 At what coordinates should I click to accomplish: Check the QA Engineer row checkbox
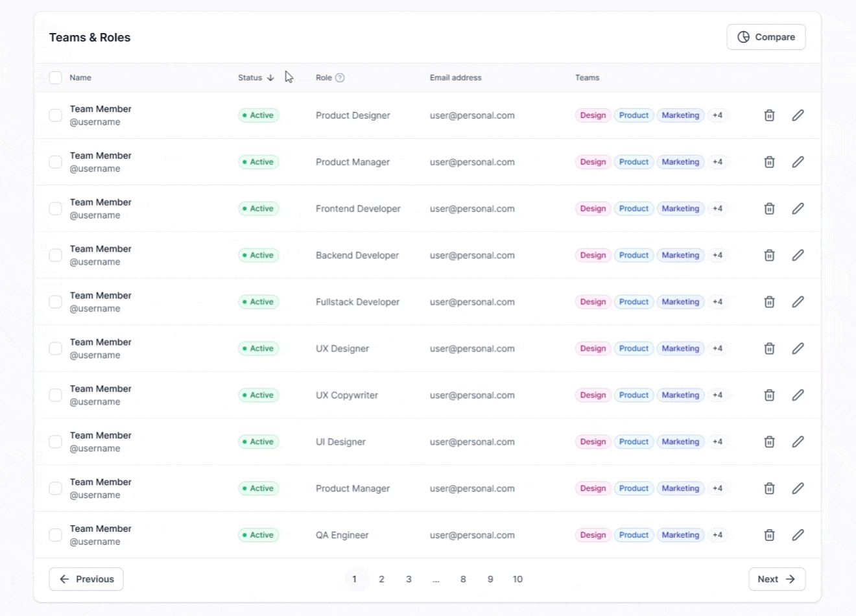pos(56,535)
